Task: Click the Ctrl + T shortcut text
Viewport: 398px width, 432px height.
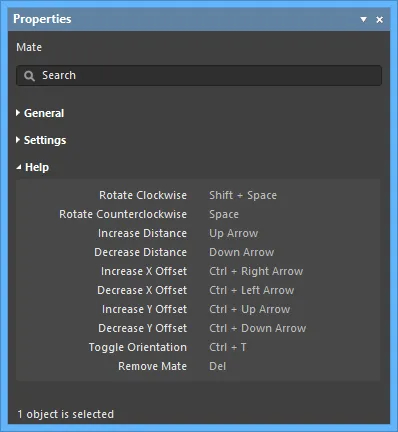Action: click(x=228, y=347)
